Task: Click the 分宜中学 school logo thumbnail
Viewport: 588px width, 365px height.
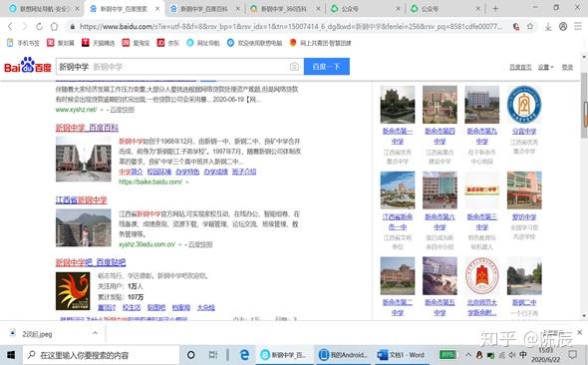Action: click(524, 105)
